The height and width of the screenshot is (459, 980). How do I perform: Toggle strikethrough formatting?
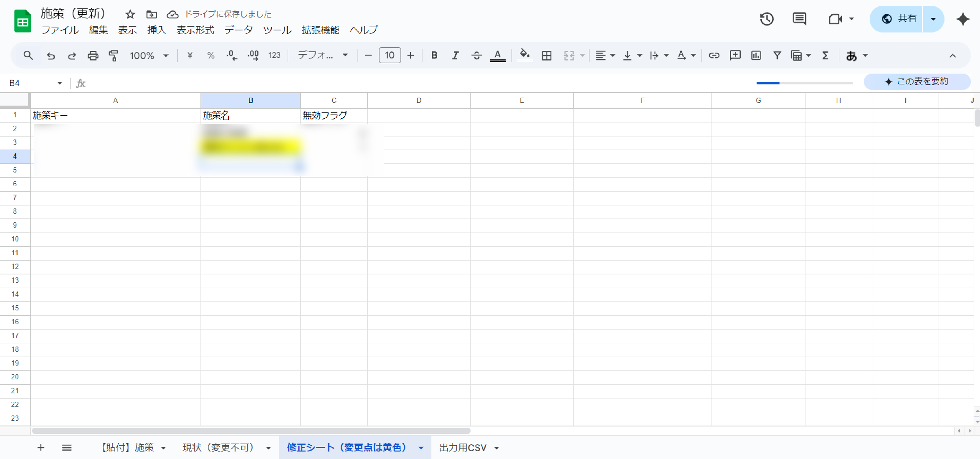476,55
